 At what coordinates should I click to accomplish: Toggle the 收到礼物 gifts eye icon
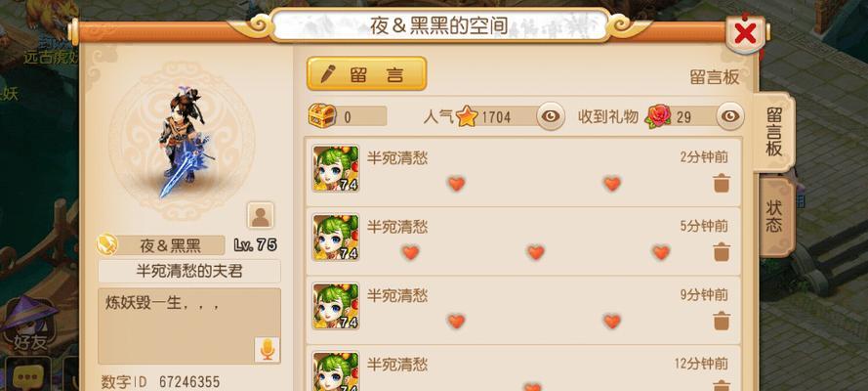pos(730,116)
